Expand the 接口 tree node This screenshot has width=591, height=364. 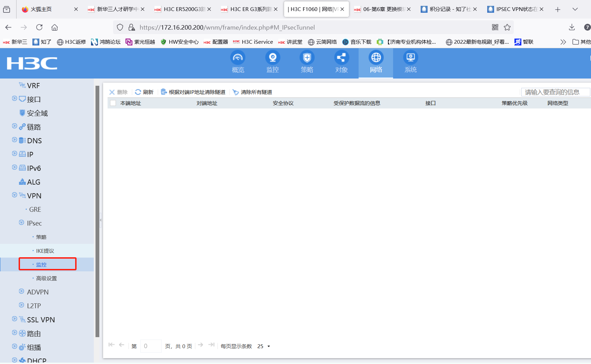click(14, 98)
